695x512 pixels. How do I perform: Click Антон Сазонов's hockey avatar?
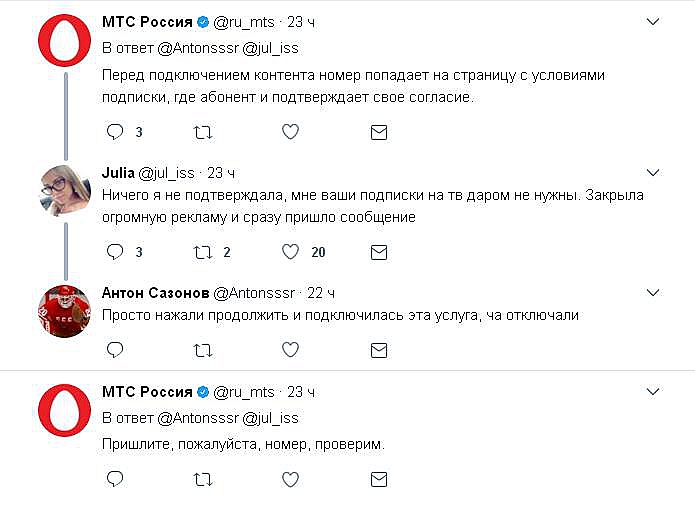pyautogui.click(x=67, y=313)
